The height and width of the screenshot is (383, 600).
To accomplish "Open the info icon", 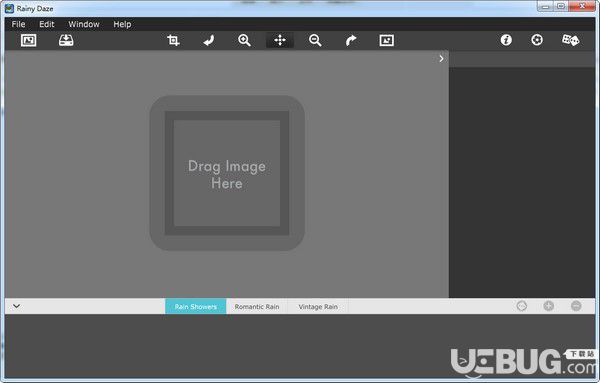I will point(506,40).
